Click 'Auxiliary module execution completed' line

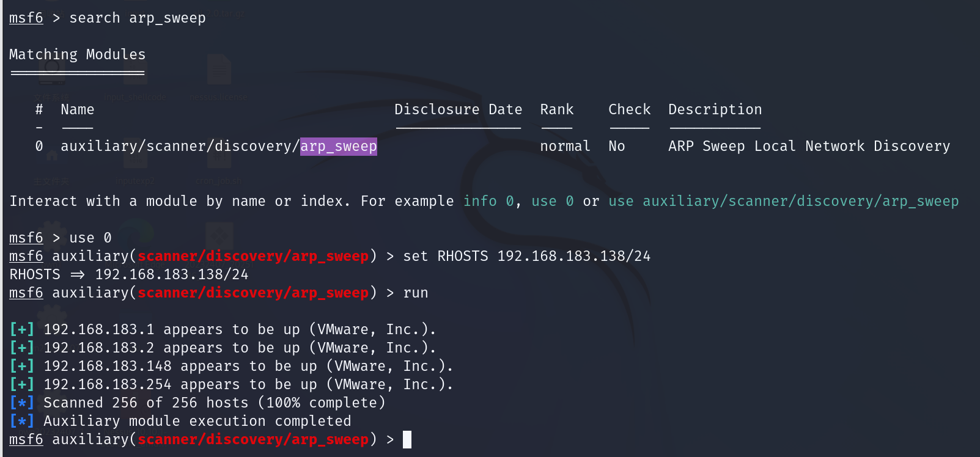point(180,421)
